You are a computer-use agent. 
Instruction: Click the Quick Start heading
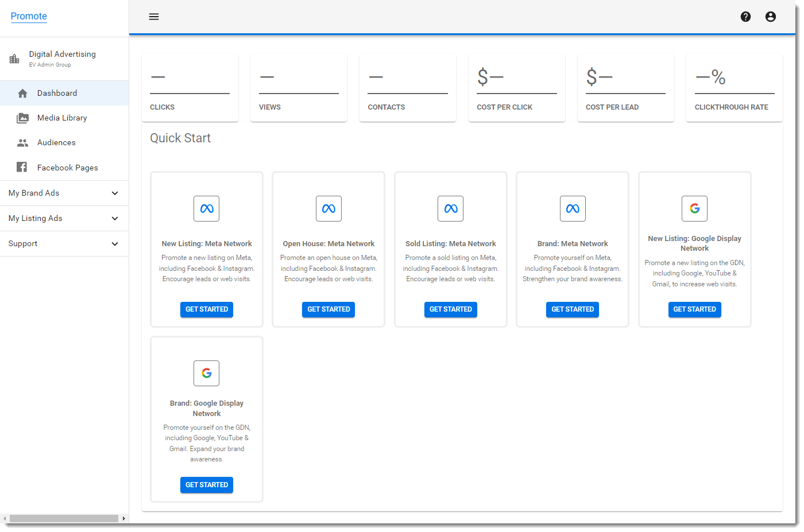[180, 138]
